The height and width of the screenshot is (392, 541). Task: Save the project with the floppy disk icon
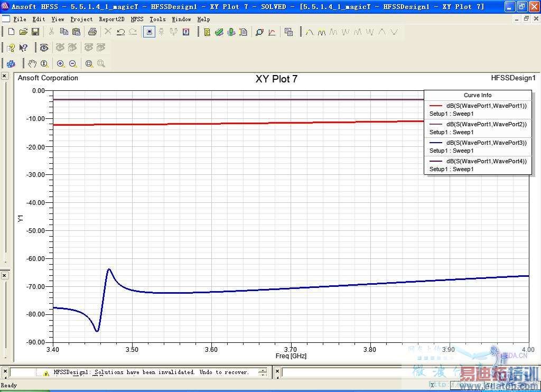(x=35, y=32)
